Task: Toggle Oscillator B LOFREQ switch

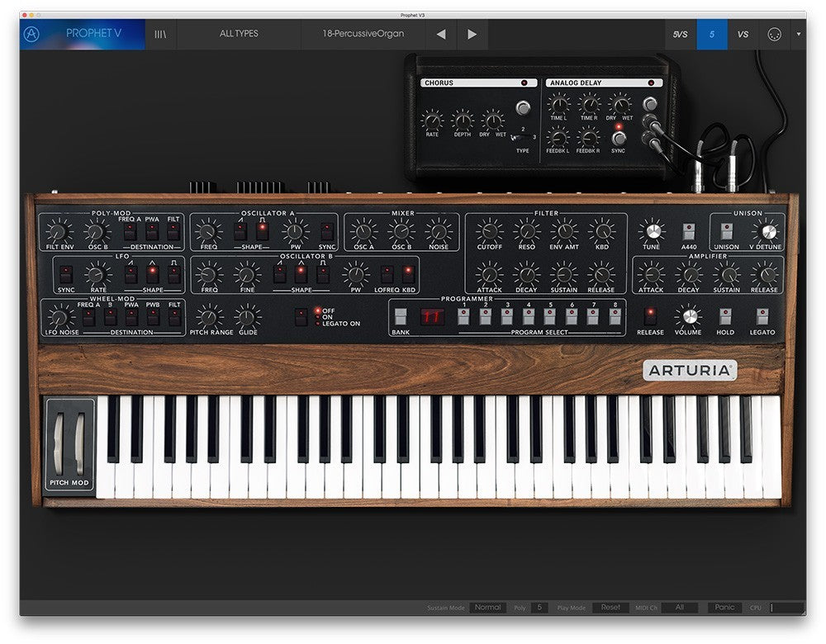Action: coord(387,274)
